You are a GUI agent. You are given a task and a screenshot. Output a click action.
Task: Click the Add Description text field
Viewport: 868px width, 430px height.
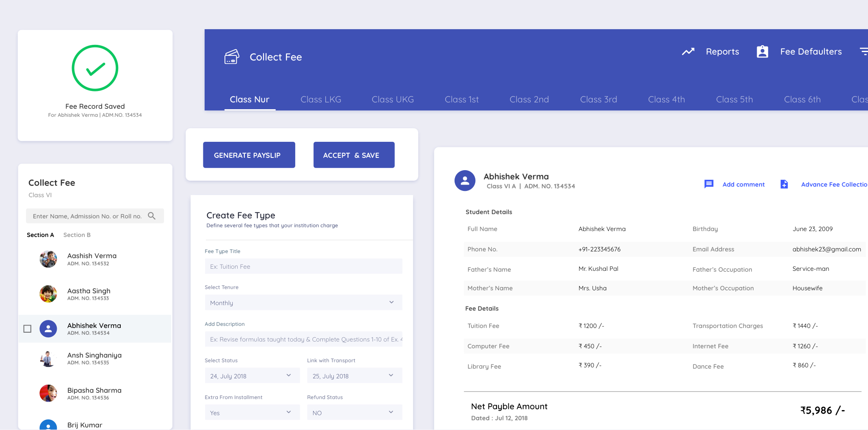[303, 339]
